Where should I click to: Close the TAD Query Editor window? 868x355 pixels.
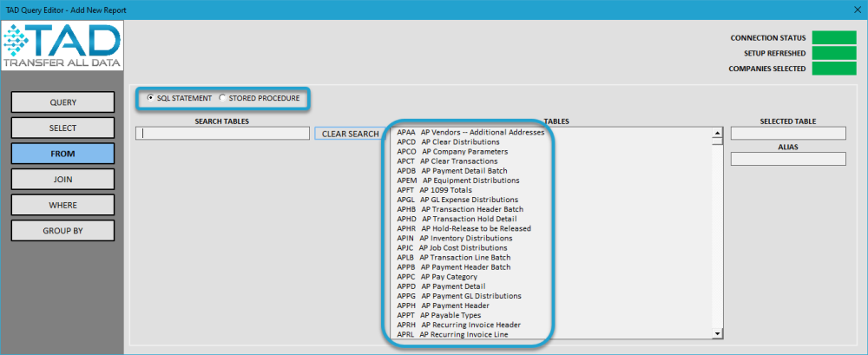pos(857,10)
